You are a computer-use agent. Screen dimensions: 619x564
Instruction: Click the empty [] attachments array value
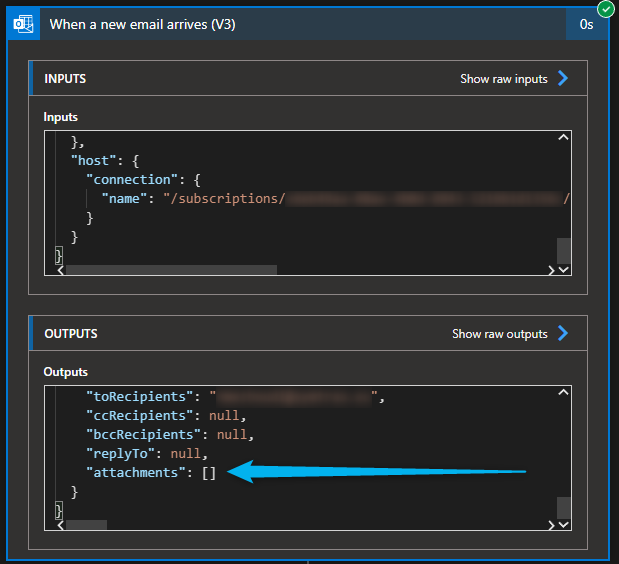click(x=209, y=473)
